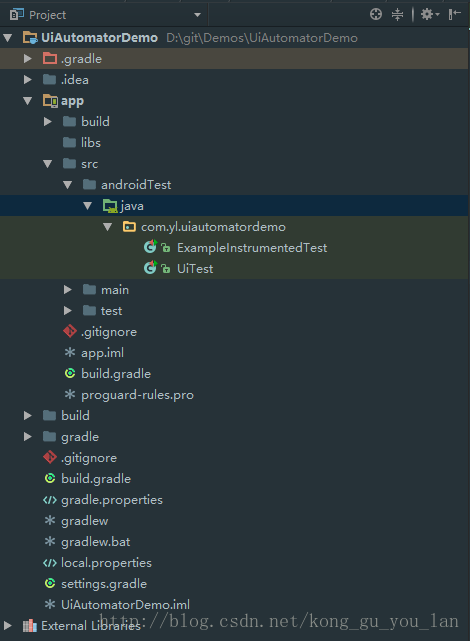Click the settings.gradle file icon
This screenshot has width=470, height=641.
50,583
